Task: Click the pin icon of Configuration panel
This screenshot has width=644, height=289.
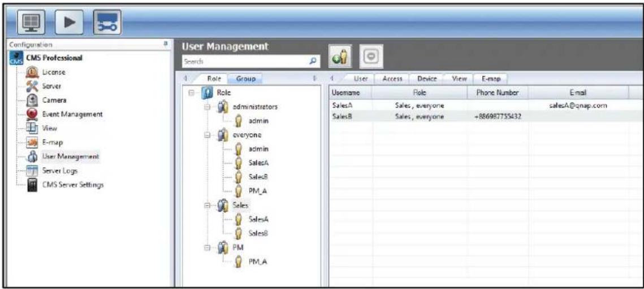Action: pos(165,43)
